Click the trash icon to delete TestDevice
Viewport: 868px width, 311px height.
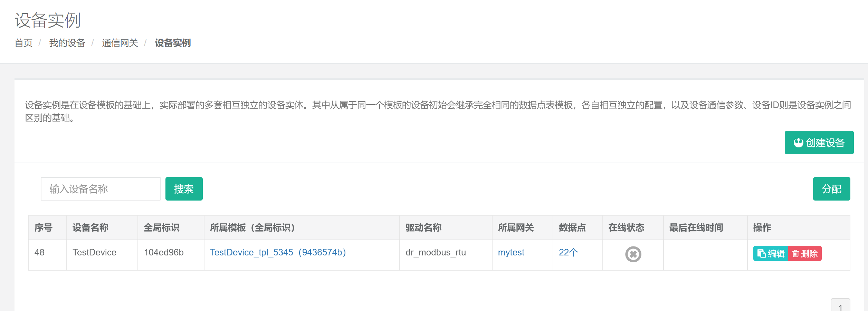[x=795, y=254]
